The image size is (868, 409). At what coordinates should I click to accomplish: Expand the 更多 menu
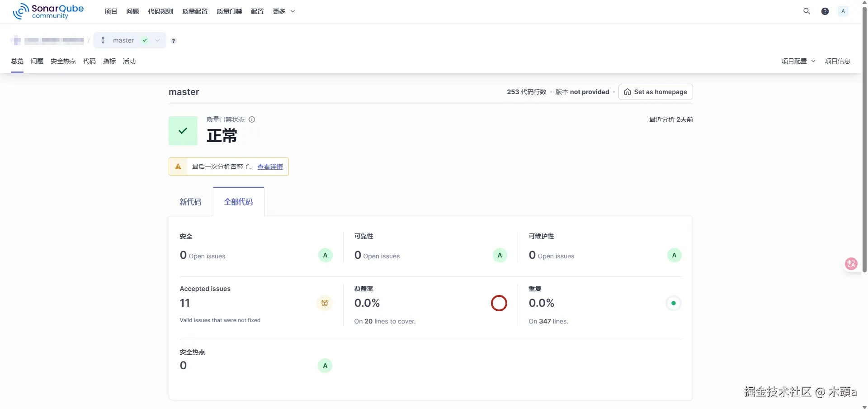pyautogui.click(x=283, y=11)
